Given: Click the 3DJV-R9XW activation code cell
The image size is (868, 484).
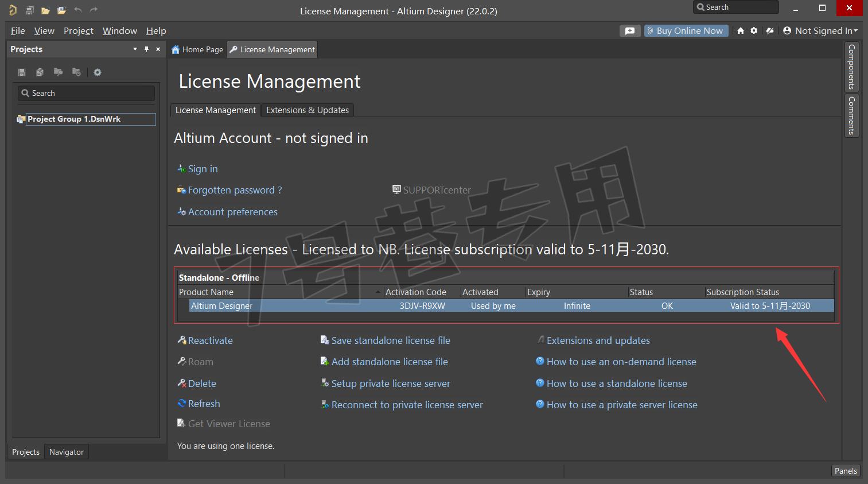Looking at the screenshot, I should click(422, 306).
